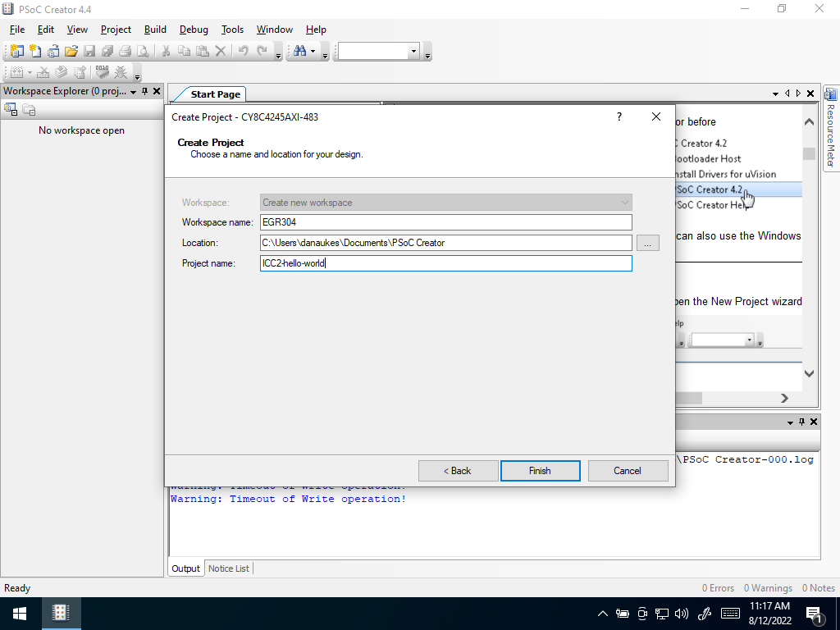Open the Workspace Explorer panel options dropdown

[133, 92]
